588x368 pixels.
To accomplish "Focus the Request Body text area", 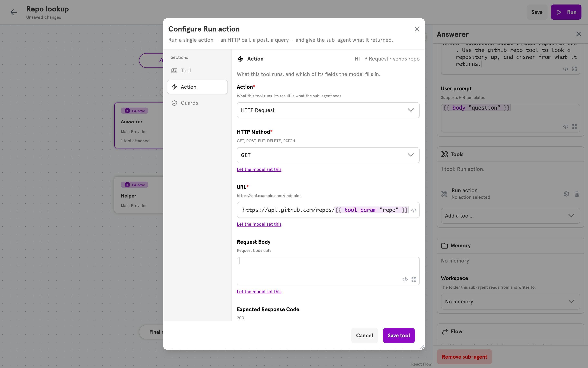I will pos(328,271).
